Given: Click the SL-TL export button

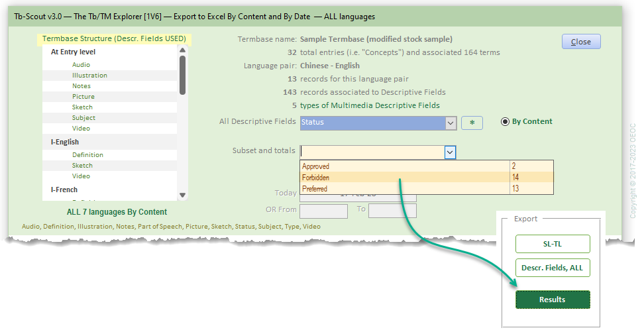Looking at the screenshot, I should point(552,244).
